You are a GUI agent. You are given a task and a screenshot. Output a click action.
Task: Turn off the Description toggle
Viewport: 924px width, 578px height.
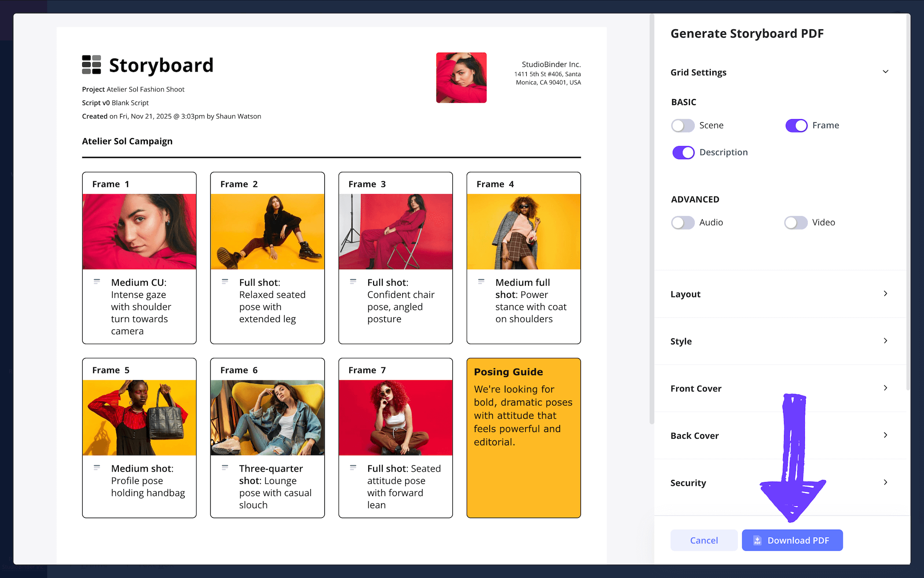tap(683, 153)
